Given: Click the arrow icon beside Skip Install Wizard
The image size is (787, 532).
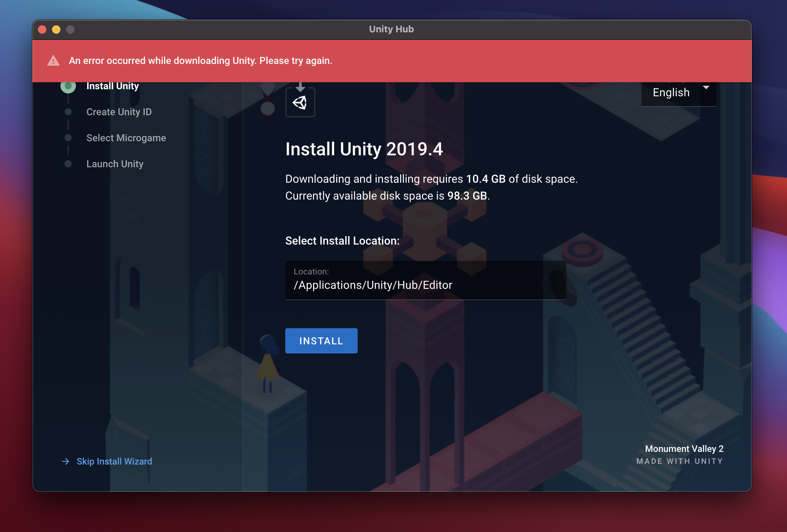Looking at the screenshot, I should (x=65, y=461).
